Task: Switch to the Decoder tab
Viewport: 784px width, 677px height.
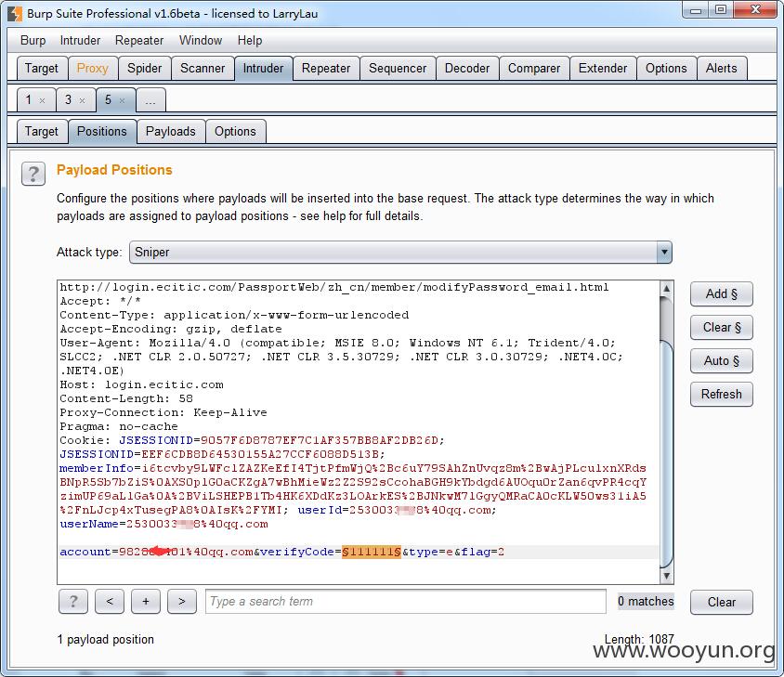Action: click(x=467, y=68)
